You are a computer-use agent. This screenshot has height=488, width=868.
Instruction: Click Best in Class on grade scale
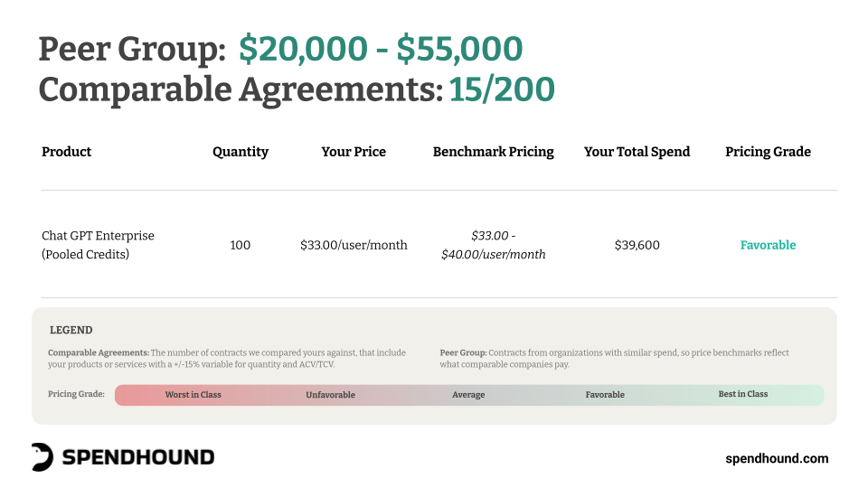[x=743, y=394]
